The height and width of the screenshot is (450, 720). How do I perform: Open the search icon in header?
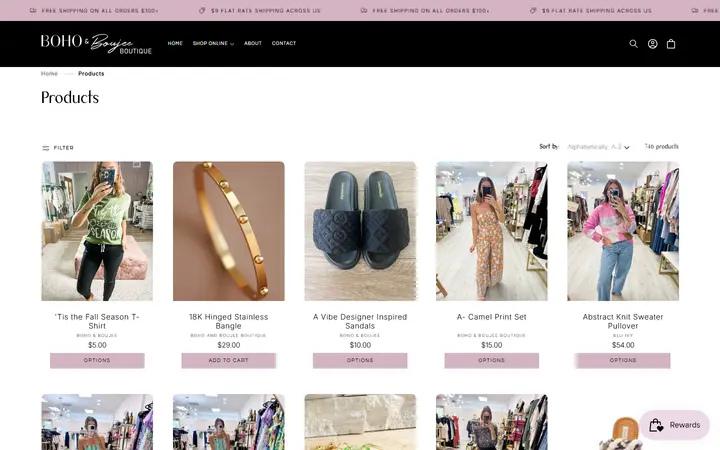633,44
